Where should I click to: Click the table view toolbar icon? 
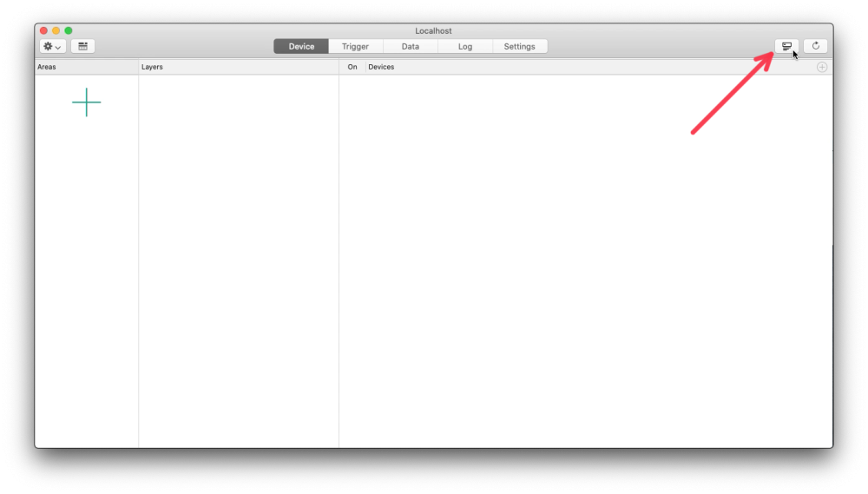[83, 47]
